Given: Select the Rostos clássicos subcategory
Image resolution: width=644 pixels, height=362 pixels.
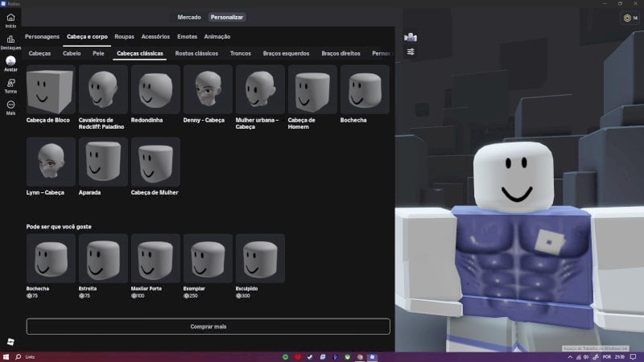Looking at the screenshot, I should [x=196, y=53].
